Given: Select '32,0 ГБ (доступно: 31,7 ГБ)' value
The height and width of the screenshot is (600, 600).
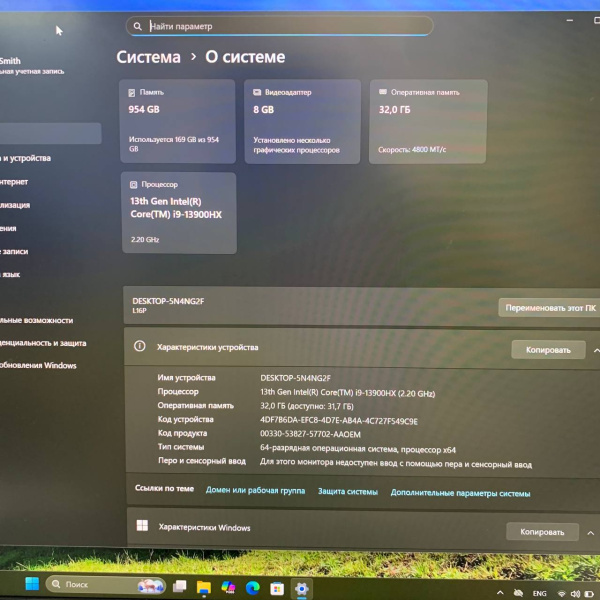Looking at the screenshot, I should (307, 406).
